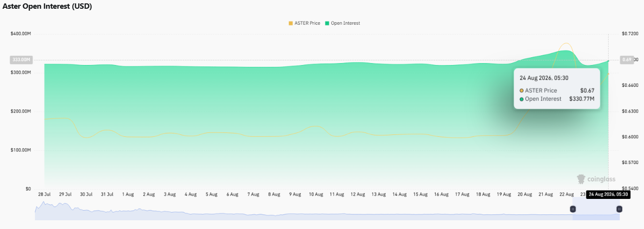Click the $330.77M Open Interest tooltip value

coord(582,98)
